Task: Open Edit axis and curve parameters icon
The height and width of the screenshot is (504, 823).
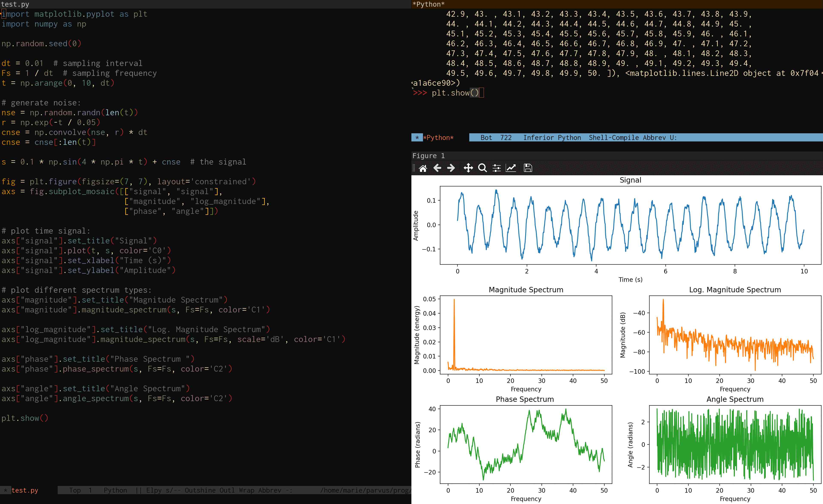Action: [511, 168]
